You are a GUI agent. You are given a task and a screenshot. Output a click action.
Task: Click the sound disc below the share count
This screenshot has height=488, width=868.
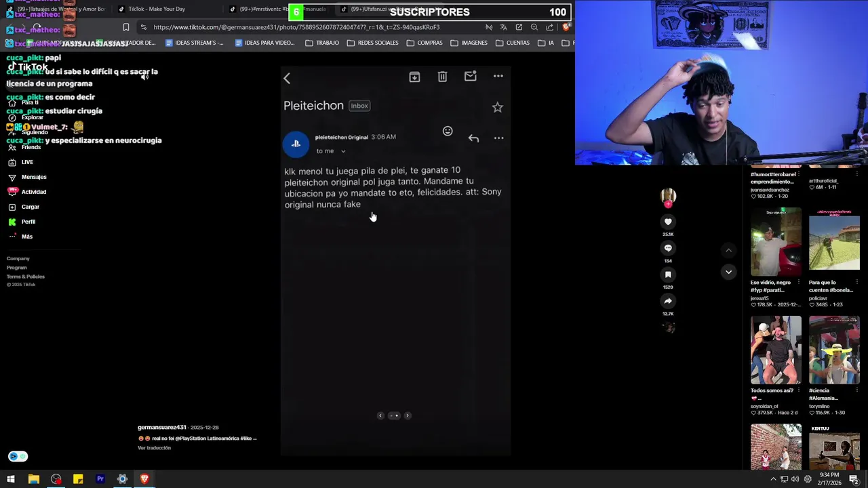[x=668, y=327]
